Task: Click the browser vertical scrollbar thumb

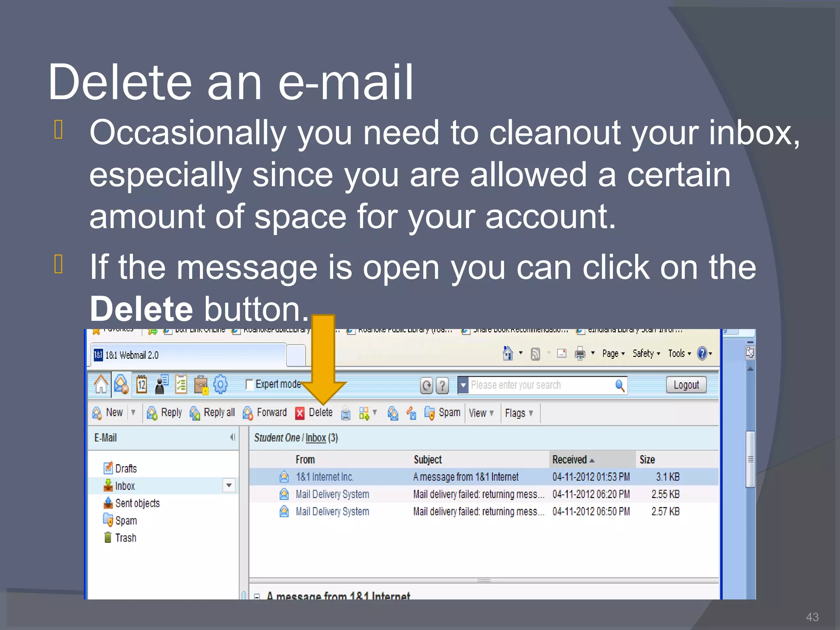Action: click(x=750, y=459)
